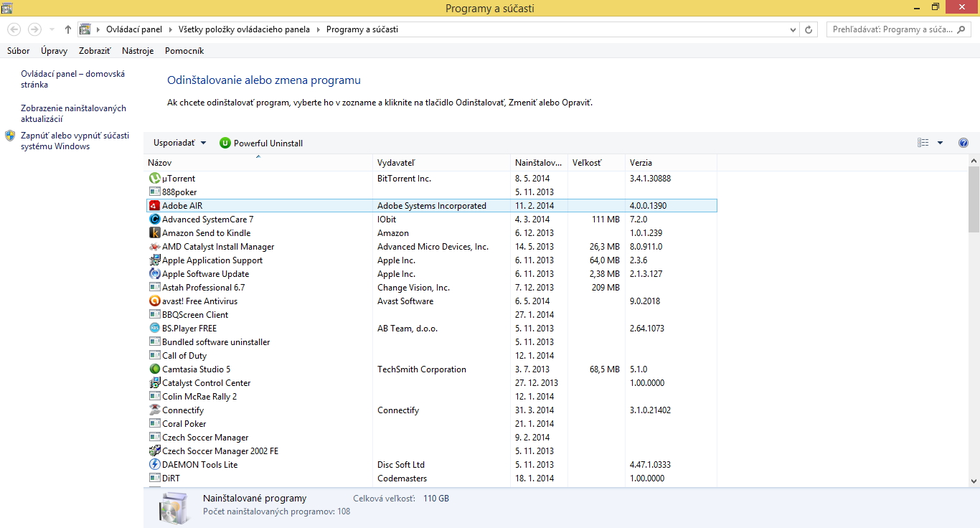This screenshot has width=980, height=528.
Task: Select the Bundled software uninstaller row
Action: click(x=430, y=341)
